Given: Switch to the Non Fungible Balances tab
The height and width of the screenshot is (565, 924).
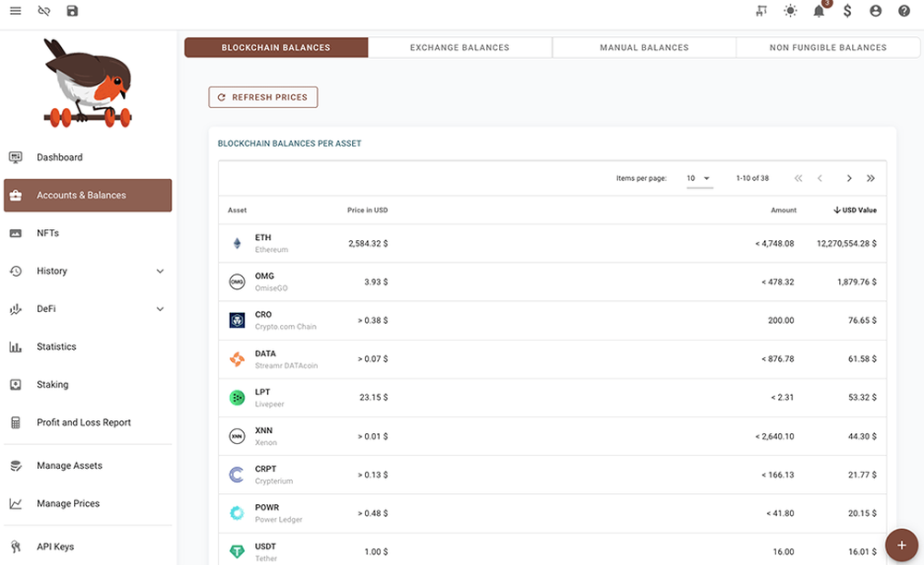Looking at the screenshot, I should [x=828, y=48].
